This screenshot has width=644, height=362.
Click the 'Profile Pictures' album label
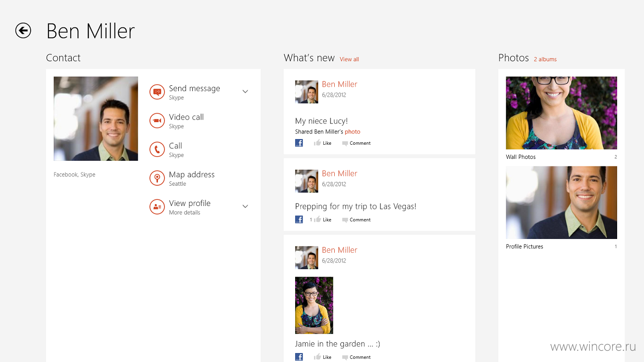[x=525, y=247]
